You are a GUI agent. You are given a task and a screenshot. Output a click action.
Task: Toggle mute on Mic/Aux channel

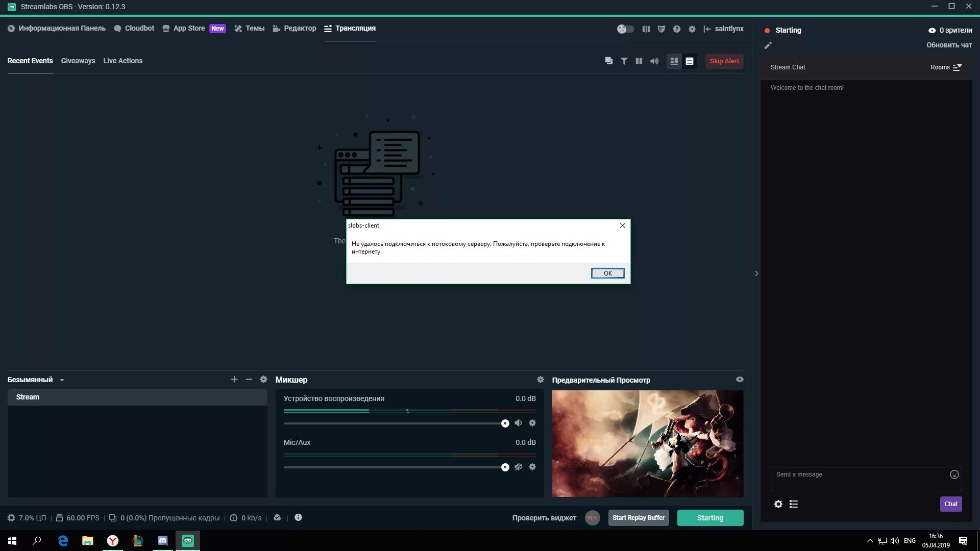(519, 467)
